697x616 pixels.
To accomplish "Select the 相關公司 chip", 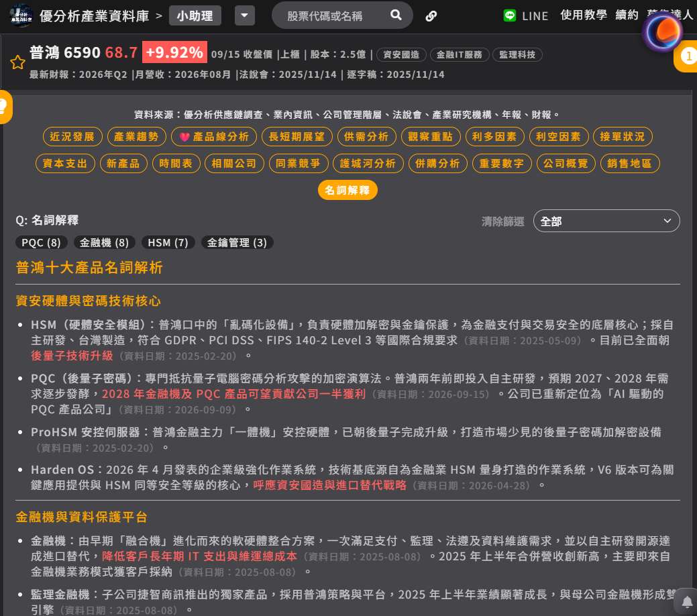I will [x=234, y=163].
